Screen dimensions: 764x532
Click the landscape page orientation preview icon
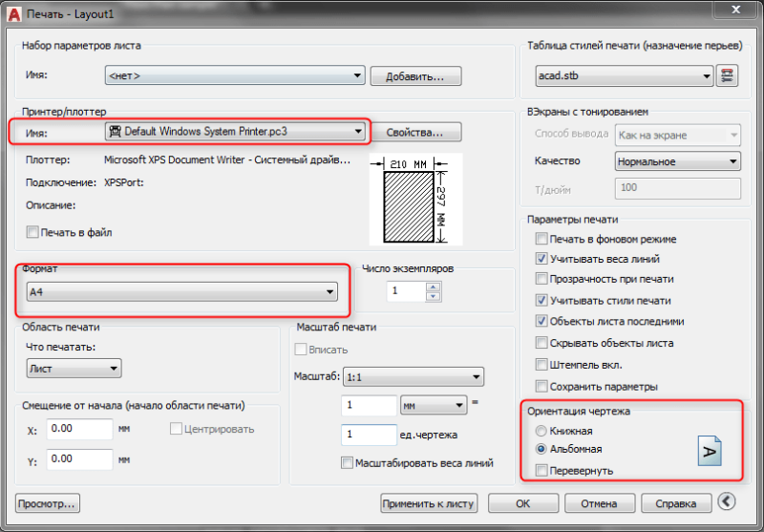(x=710, y=451)
